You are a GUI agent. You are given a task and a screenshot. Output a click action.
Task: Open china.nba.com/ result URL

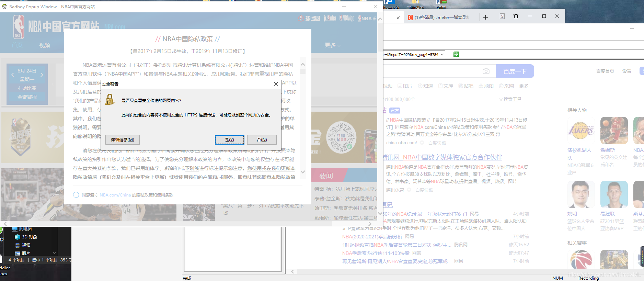click(401, 143)
